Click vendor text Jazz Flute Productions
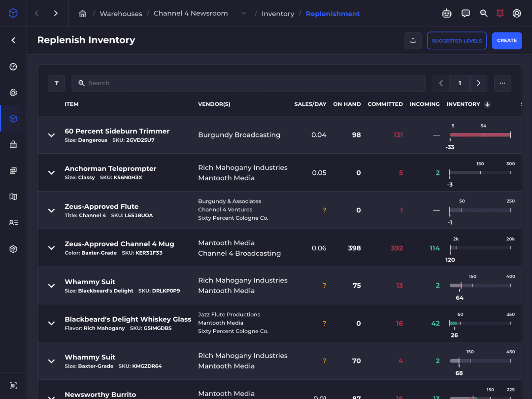 [x=229, y=314]
